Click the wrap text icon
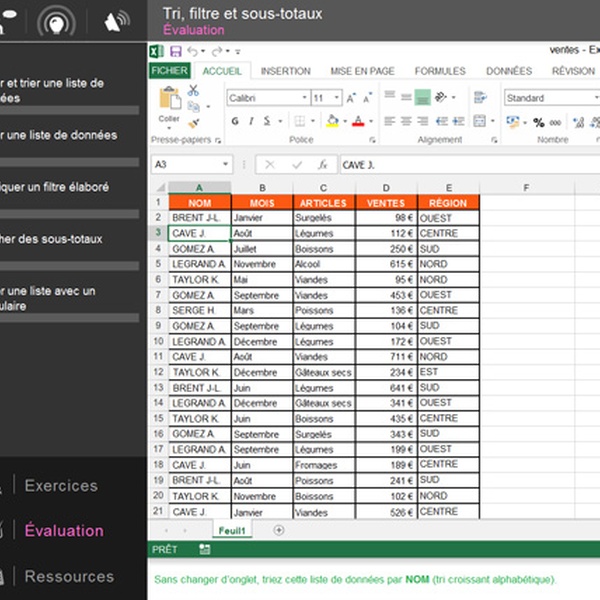This screenshot has width=600, height=600. coord(480,97)
